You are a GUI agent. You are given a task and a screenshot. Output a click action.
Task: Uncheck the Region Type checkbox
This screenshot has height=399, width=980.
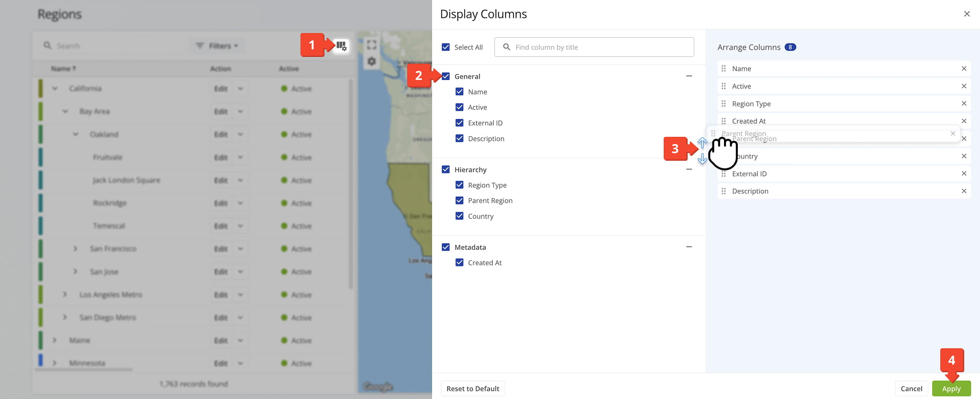coord(459,185)
